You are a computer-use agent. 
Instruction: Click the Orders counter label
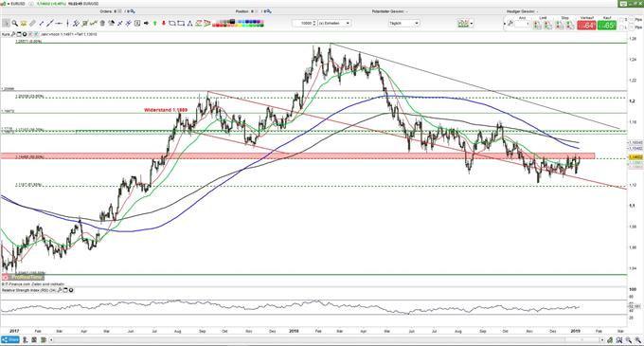pos(106,11)
